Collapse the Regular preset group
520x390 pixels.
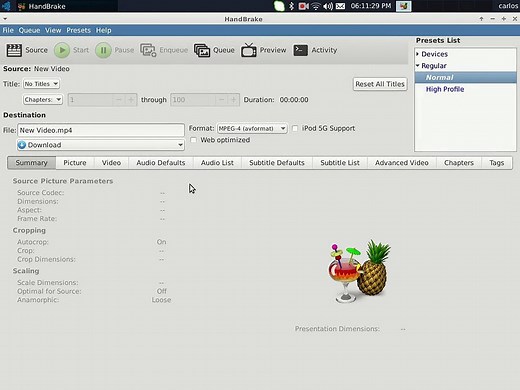[417, 66]
